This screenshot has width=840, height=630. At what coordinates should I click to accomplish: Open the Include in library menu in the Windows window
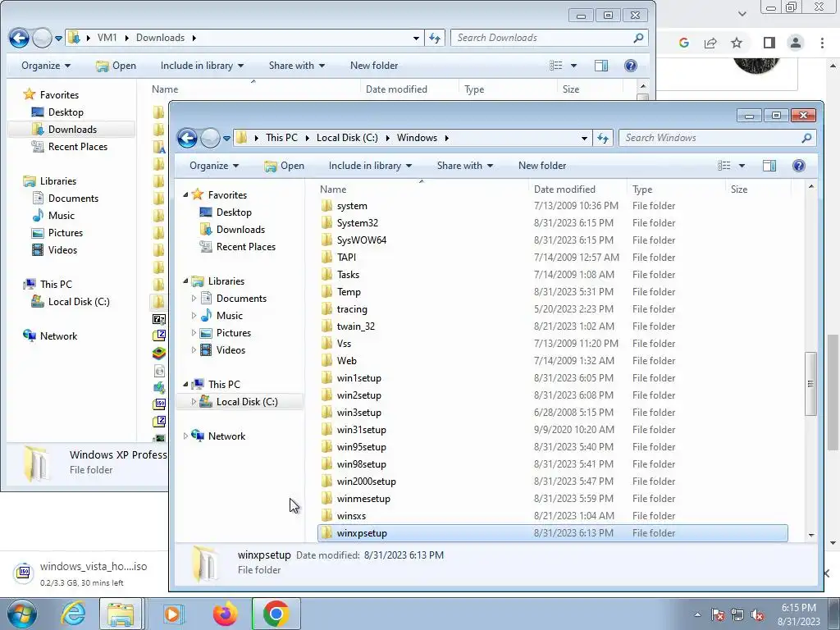[x=370, y=166]
